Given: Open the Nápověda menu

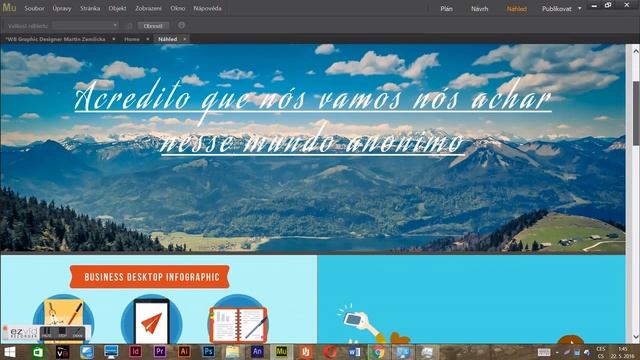Looking at the screenshot, I should pyautogui.click(x=207, y=8).
